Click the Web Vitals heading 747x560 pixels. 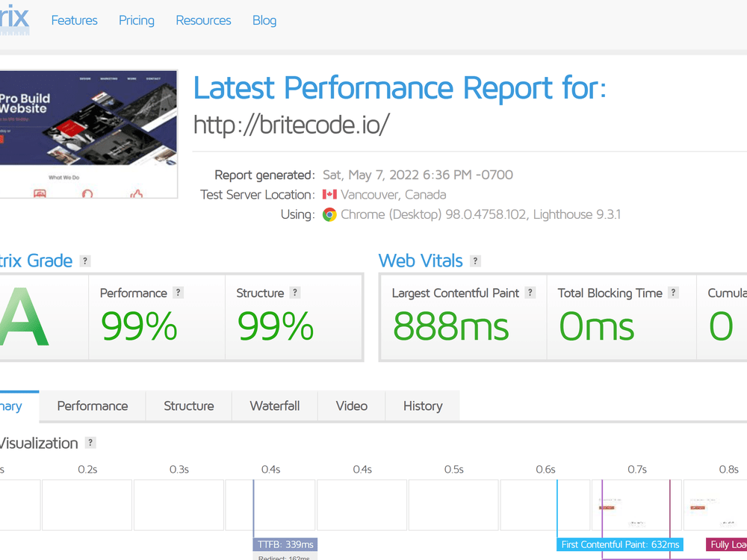[421, 261]
